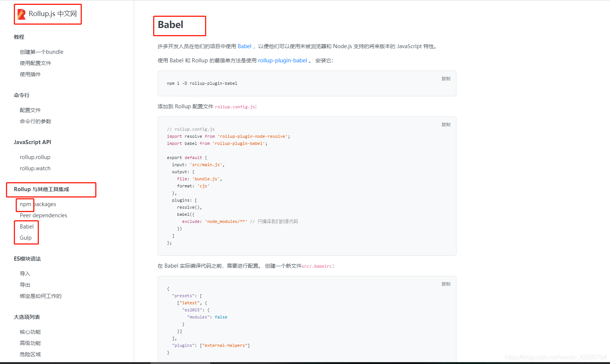
Task: Open 危险区域 options page
Action: click(30, 354)
